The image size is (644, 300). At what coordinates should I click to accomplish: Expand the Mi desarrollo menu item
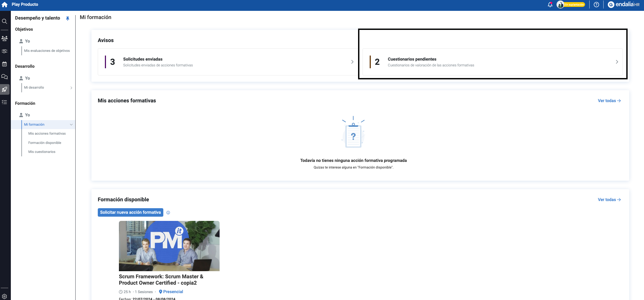(x=71, y=88)
